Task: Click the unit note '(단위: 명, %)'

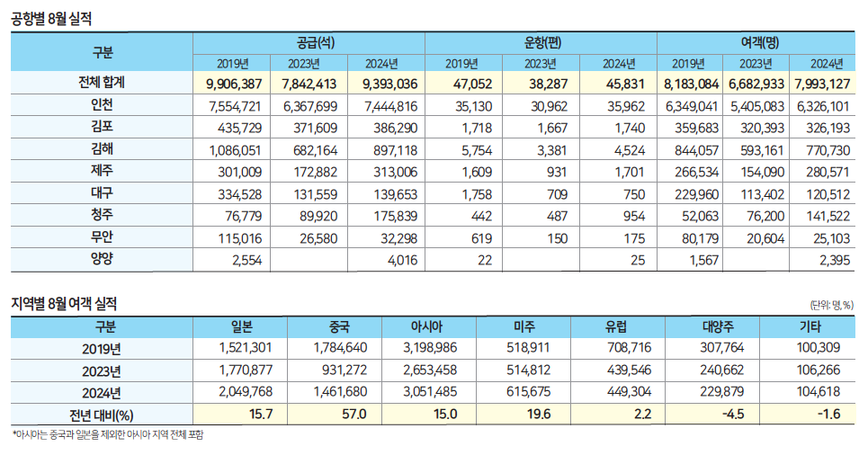Action: tap(832, 305)
